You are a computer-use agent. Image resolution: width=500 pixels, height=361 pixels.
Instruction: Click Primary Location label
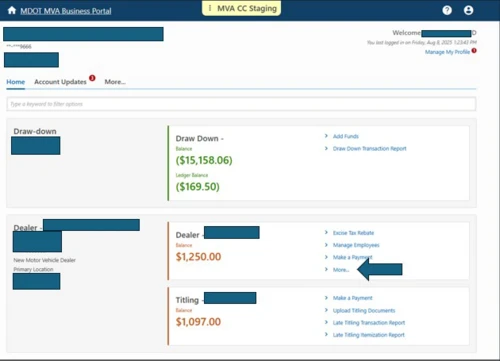[x=33, y=269]
